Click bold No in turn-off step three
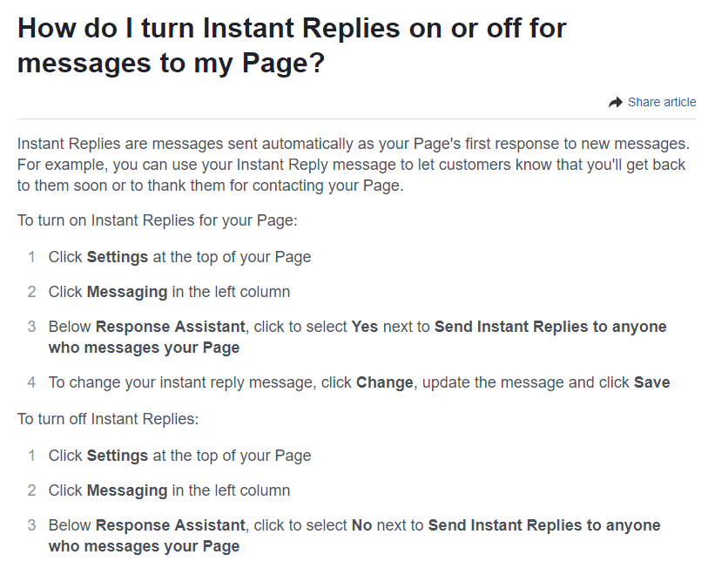The width and height of the screenshot is (728, 568). (361, 525)
